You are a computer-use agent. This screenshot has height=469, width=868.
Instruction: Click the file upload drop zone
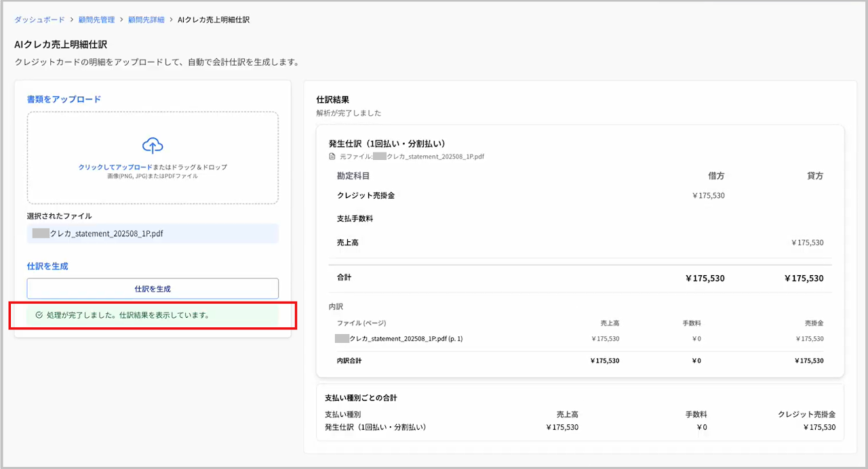pos(153,158)
